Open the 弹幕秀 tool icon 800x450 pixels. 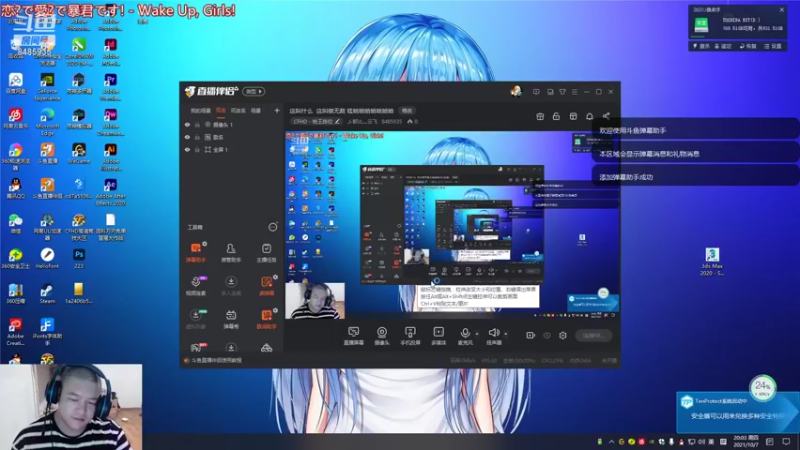click(x=231, y=319)
